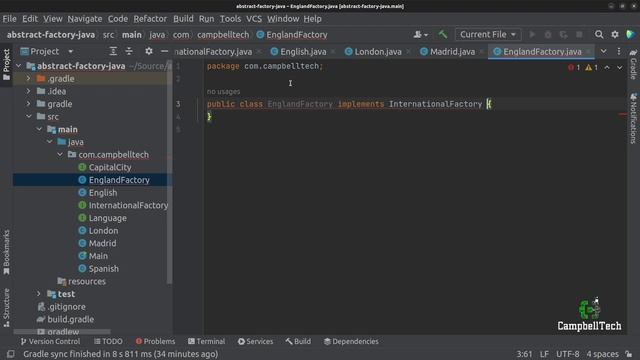The height and width of the screenshot is (360, 640).
Task: Collapse the main source folder
Action: (x=39, y=129)
